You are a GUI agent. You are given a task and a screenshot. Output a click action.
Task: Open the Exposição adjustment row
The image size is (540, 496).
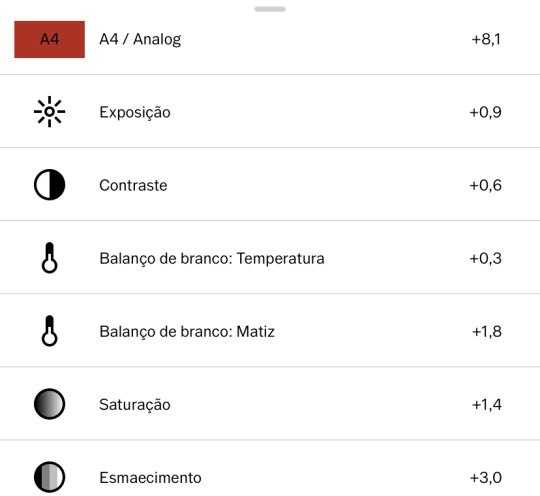point(270,111)
